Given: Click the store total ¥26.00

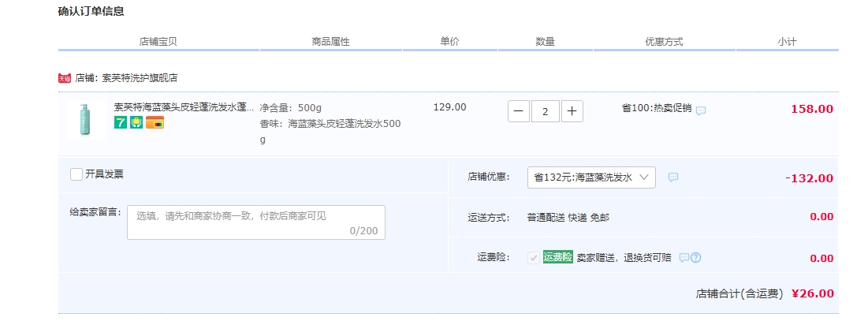Looking at the screenshot, I should [813, 293].
